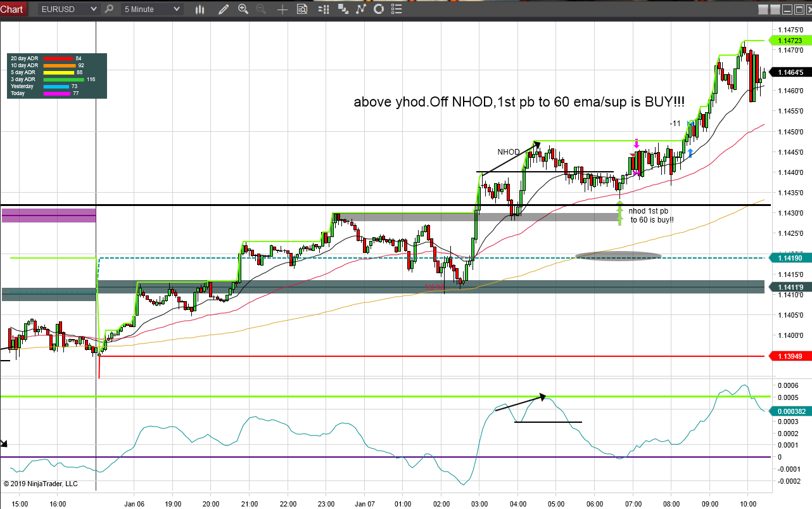Click the 10 day ADR orange bar
The height and width of the screenshot is (509, 812).
pos(60,65)
